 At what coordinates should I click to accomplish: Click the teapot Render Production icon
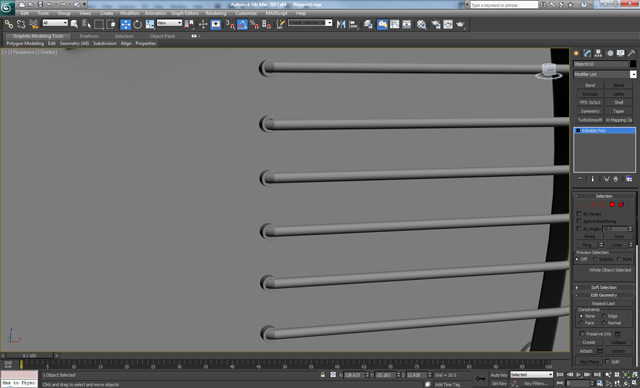click(x=460, y=24)
